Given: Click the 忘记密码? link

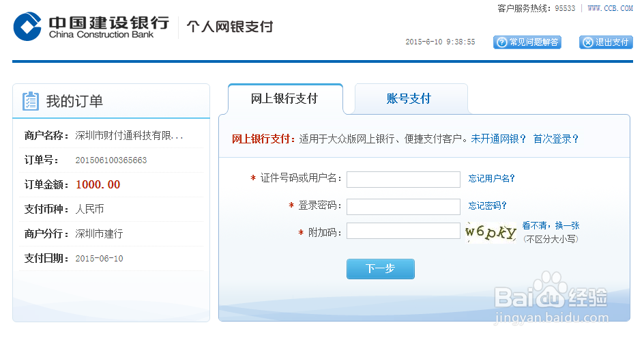Looking at the screenshot, I should (x=488, y=206).
